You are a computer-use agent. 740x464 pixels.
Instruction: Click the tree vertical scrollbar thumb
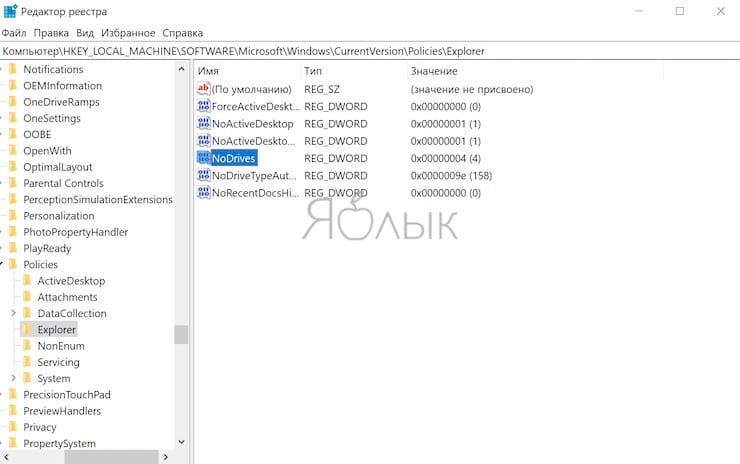pos(181,335)
